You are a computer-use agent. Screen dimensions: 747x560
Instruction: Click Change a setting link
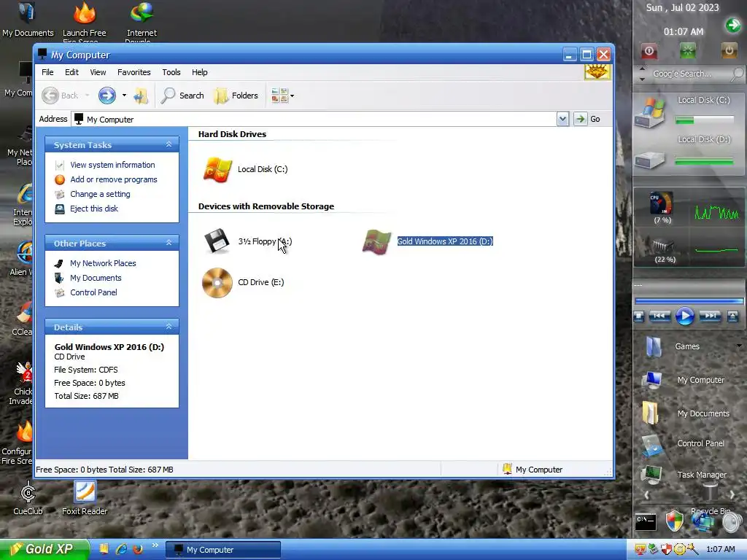click(100, 194)
